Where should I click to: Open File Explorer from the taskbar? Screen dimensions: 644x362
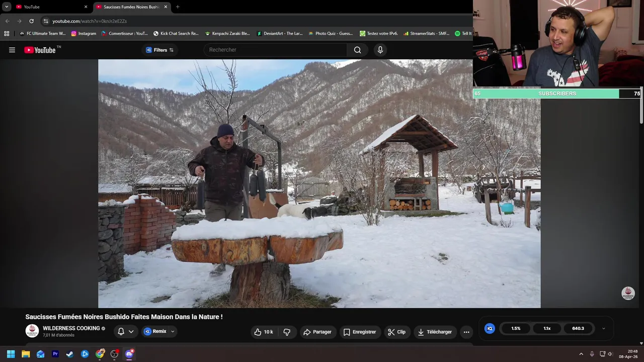pos(26,354)
